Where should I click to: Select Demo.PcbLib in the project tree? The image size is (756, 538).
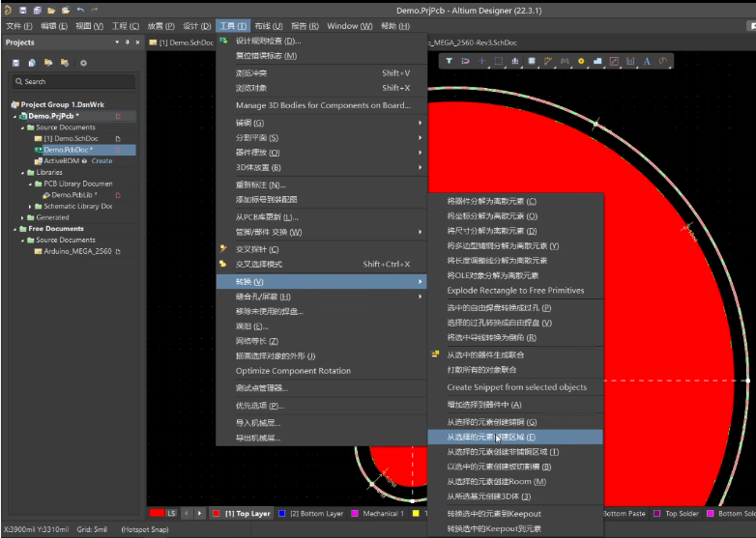(x=74, y=195)
